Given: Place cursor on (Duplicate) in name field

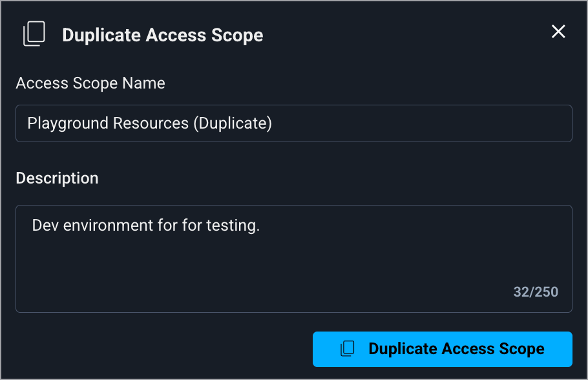Looking at the screenshot, I should pos(233,123).
